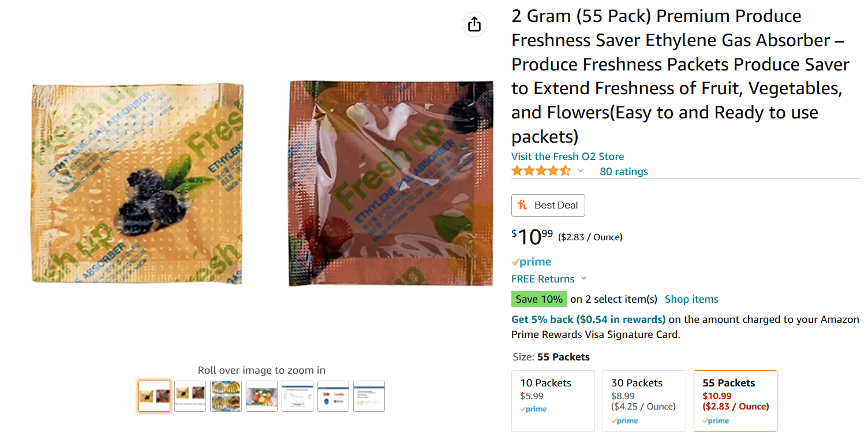Click the Save 10% green badge
This screenshot has width=868, height=439.
(x=539, y=299)
